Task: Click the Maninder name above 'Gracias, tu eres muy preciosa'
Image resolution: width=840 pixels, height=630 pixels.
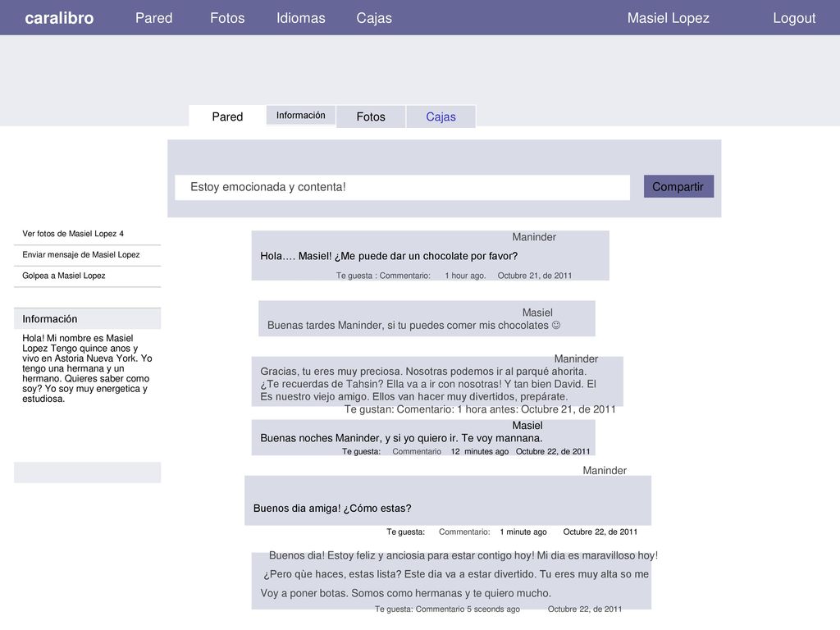Action: (x=576, y=359)
